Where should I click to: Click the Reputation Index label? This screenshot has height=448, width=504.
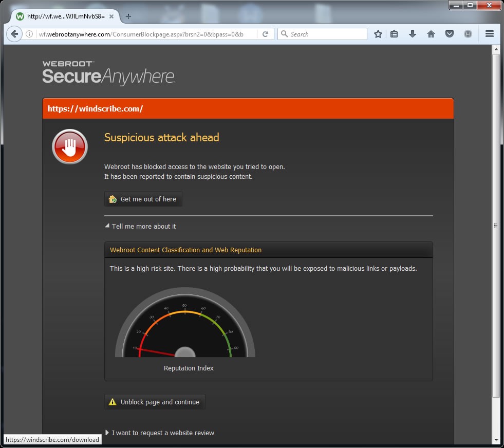point(189,368)
